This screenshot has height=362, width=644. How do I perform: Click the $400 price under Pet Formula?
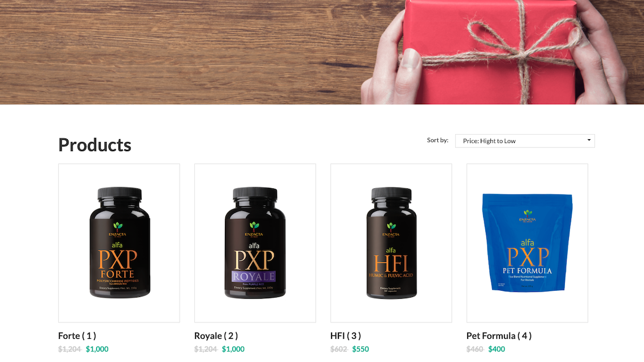click(x=497, y=349)
